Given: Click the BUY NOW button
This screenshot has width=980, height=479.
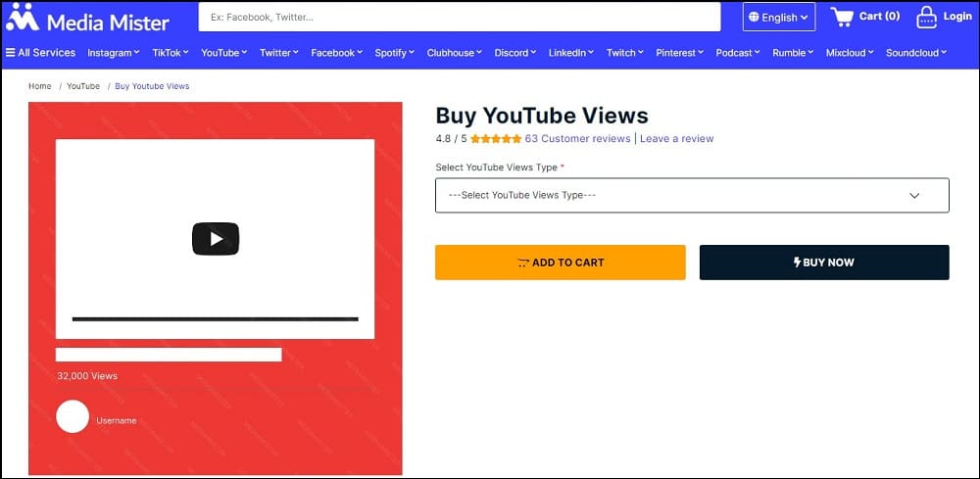Looking at the screenshot, I should tap(824, 263).
